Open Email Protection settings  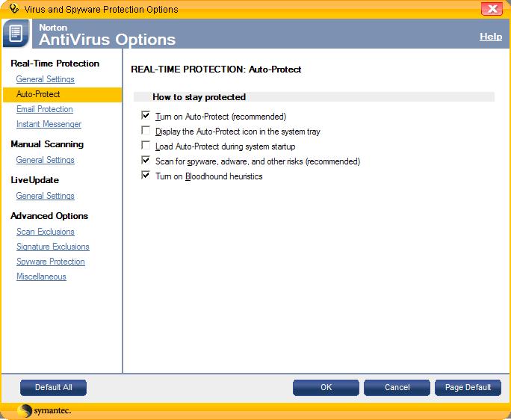pyautogui.click(x=45, y=109)
